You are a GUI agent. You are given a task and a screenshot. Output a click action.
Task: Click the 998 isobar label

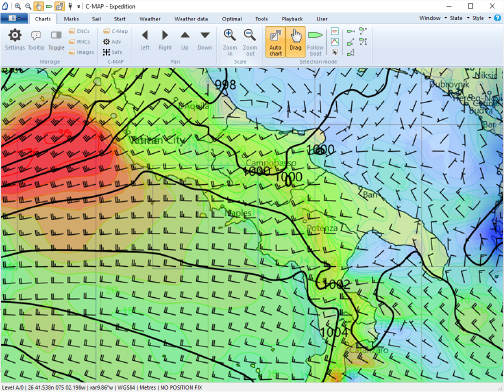click(225, 85)
